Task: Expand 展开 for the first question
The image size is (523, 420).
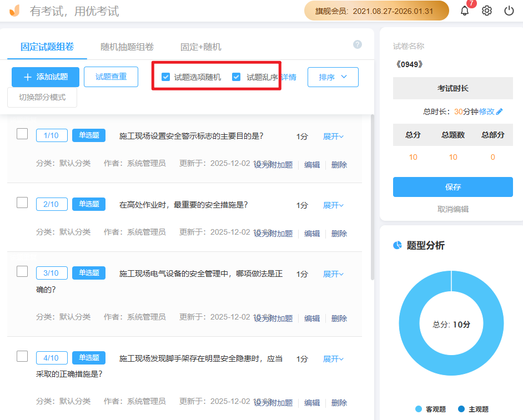Action: tap(333, 135)
